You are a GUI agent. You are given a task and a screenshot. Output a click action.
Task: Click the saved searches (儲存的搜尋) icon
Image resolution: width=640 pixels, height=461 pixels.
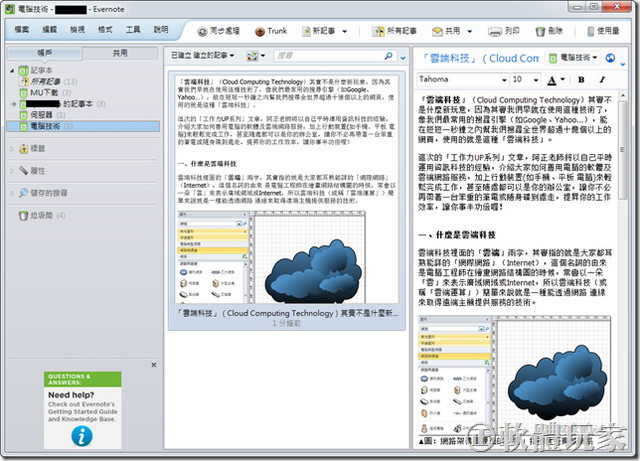coord(24,193)
